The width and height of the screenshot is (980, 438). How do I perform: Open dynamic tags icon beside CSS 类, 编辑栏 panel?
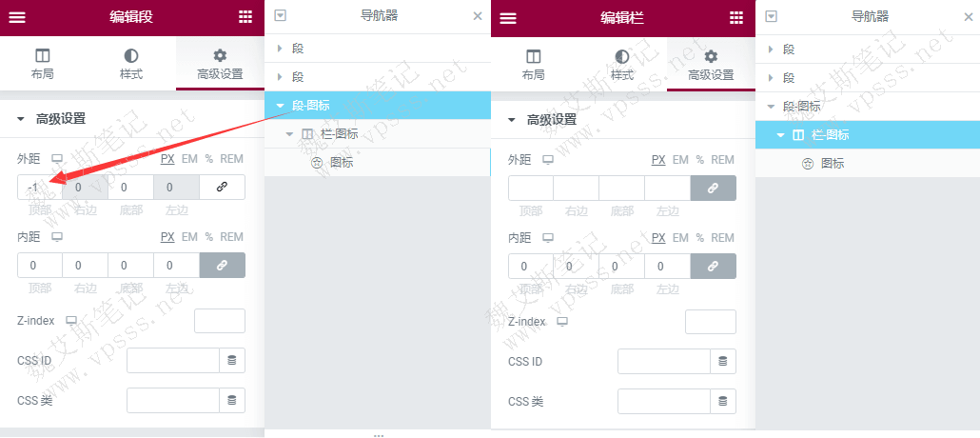(723, 401)
